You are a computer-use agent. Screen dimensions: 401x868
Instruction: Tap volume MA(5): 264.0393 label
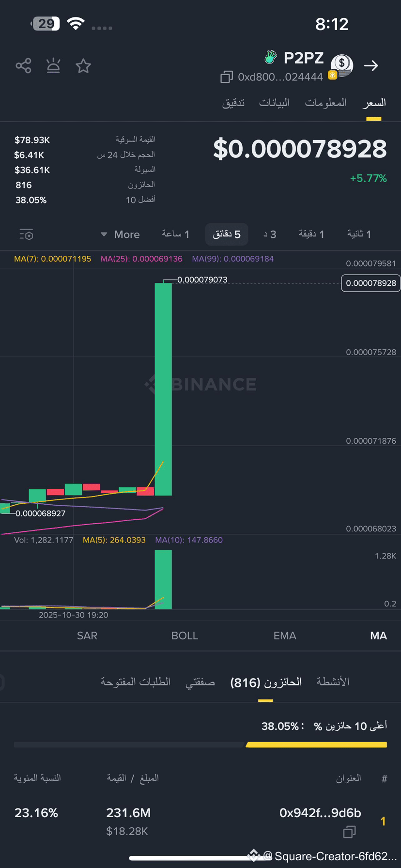[114, 540]
